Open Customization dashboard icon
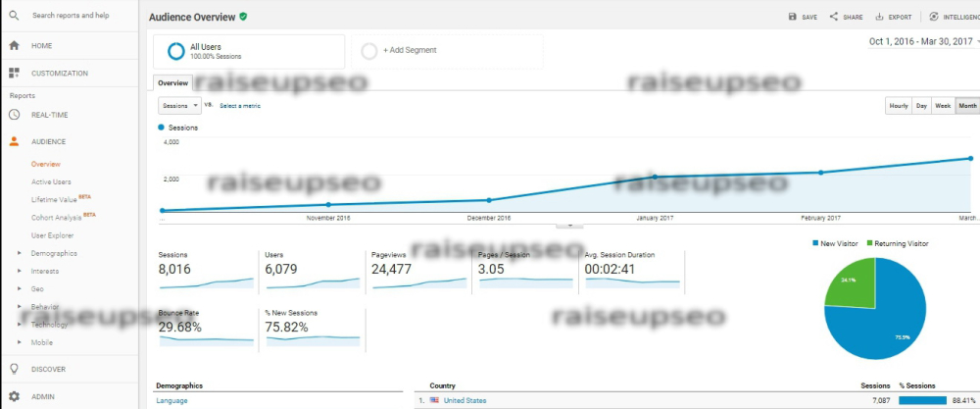The height and width of the screenshot is (409, 980). click(14, 74)
